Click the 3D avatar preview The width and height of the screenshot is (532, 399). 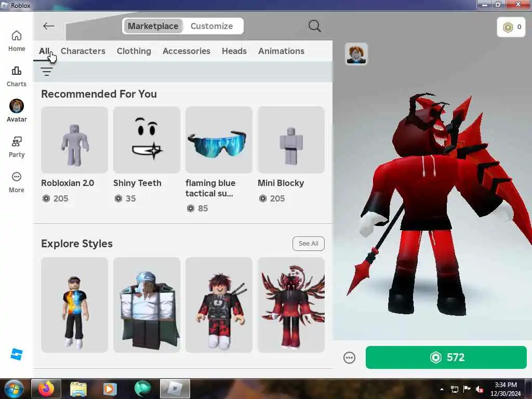point(437,204)
